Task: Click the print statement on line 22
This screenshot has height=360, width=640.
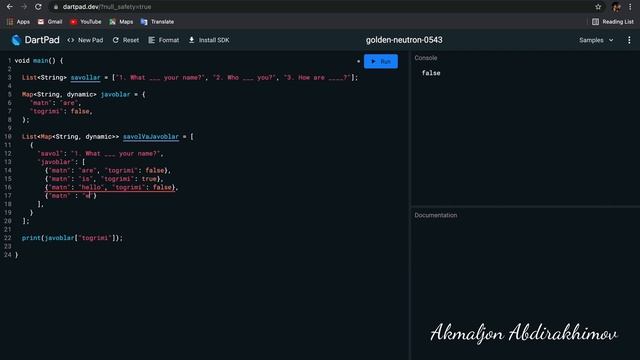Action: [72, 238]
